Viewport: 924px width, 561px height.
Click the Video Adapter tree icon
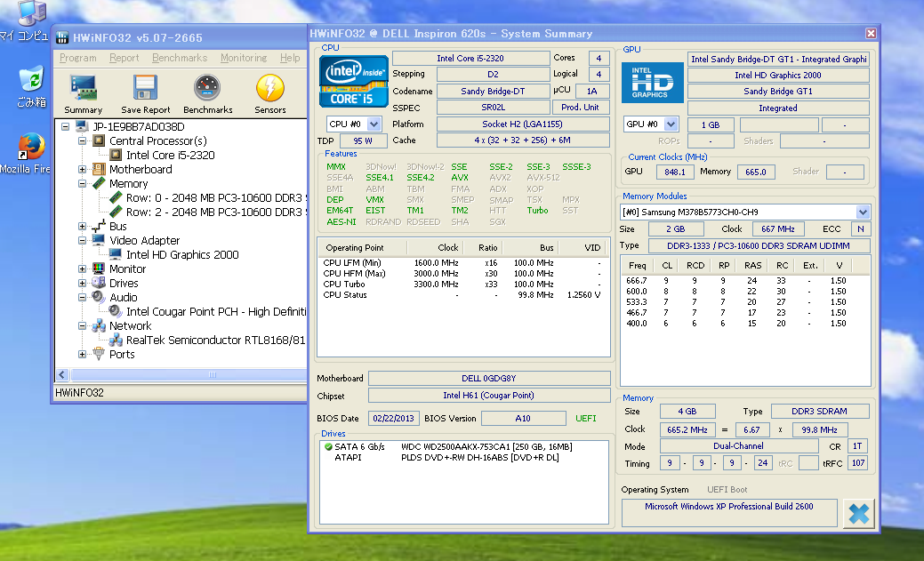point(99,240)
